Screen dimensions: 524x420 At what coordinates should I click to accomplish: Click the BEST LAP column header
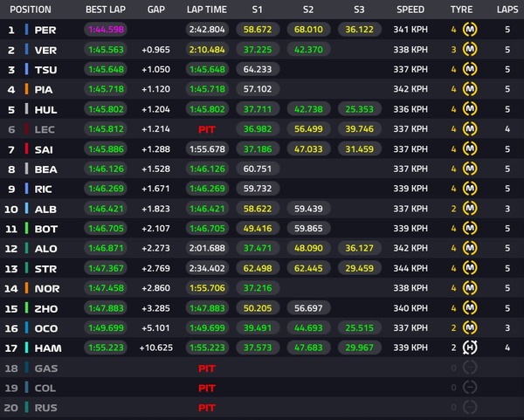[x=106, y=10]
